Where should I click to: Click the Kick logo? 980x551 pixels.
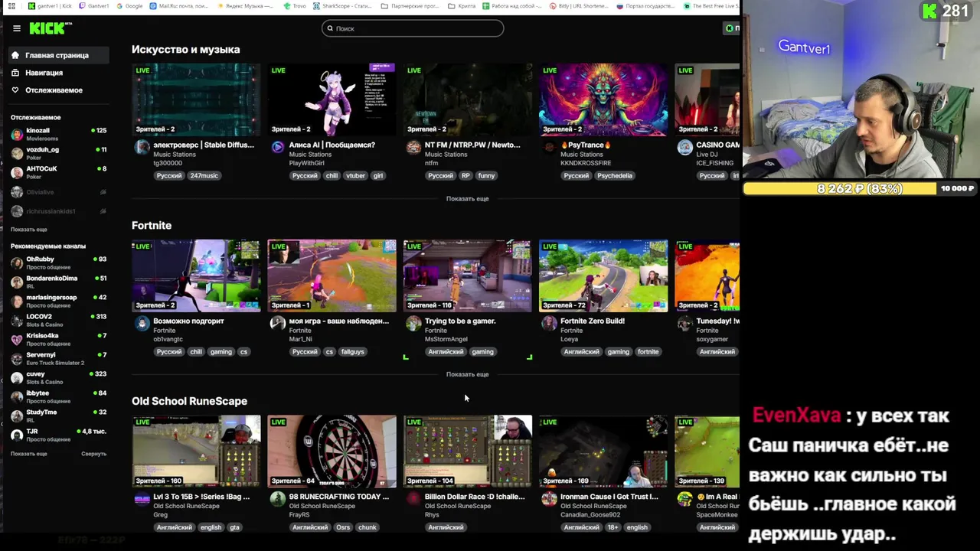point(50,28)
